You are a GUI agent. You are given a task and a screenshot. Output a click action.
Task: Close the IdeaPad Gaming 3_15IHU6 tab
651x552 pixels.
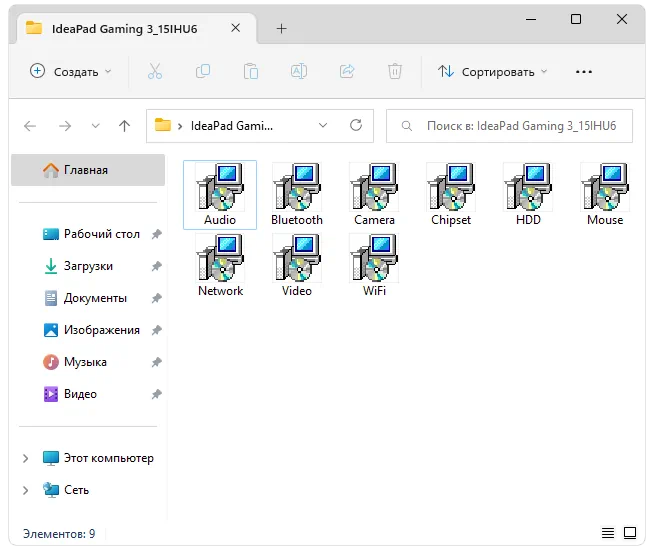point(235,28)
